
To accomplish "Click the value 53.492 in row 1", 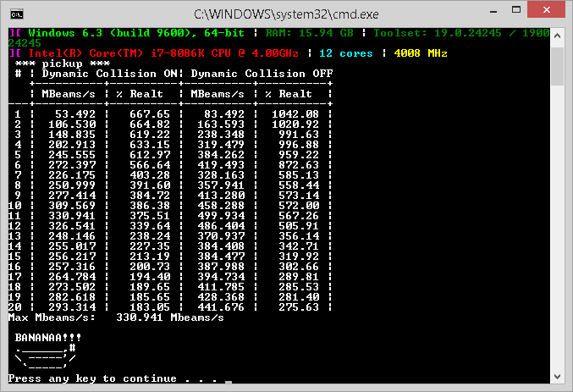I will pos(75,114).
